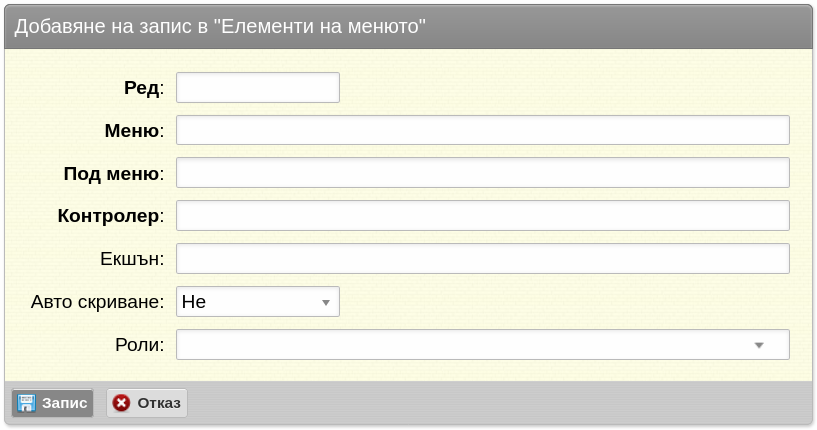Click the Екшън label

130,259
